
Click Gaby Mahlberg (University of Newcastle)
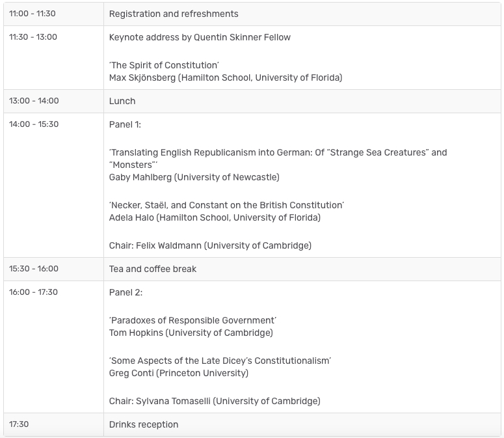[x=194, y=177]
